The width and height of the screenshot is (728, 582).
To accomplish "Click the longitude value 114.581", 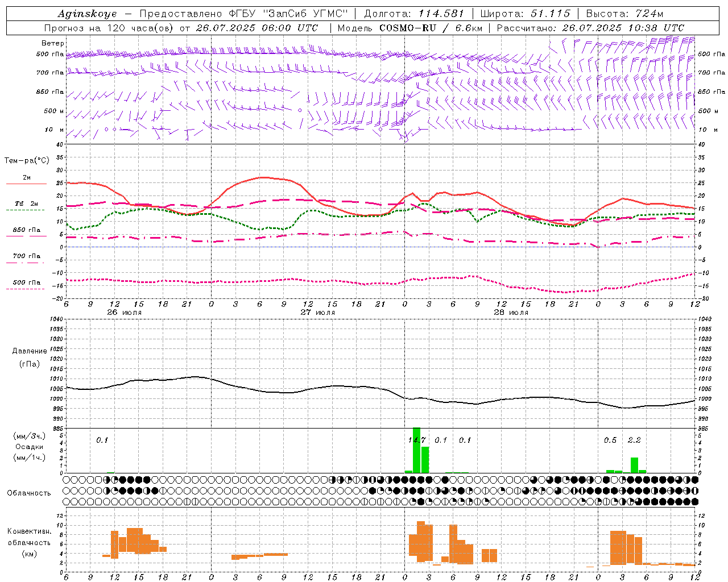I will 441,14.
